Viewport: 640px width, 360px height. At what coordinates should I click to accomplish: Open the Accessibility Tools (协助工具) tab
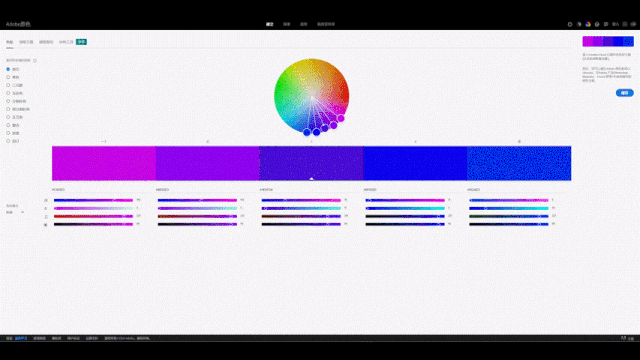[x=66, y=42]
